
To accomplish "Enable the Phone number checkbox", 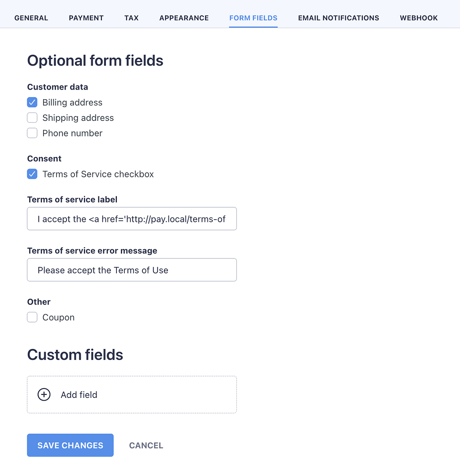I will pos(32,133).
